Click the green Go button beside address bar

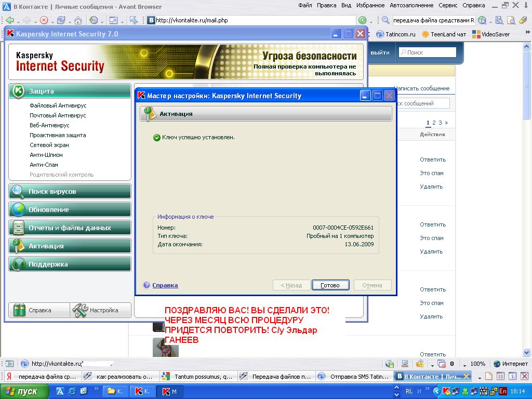pos(362,20)
